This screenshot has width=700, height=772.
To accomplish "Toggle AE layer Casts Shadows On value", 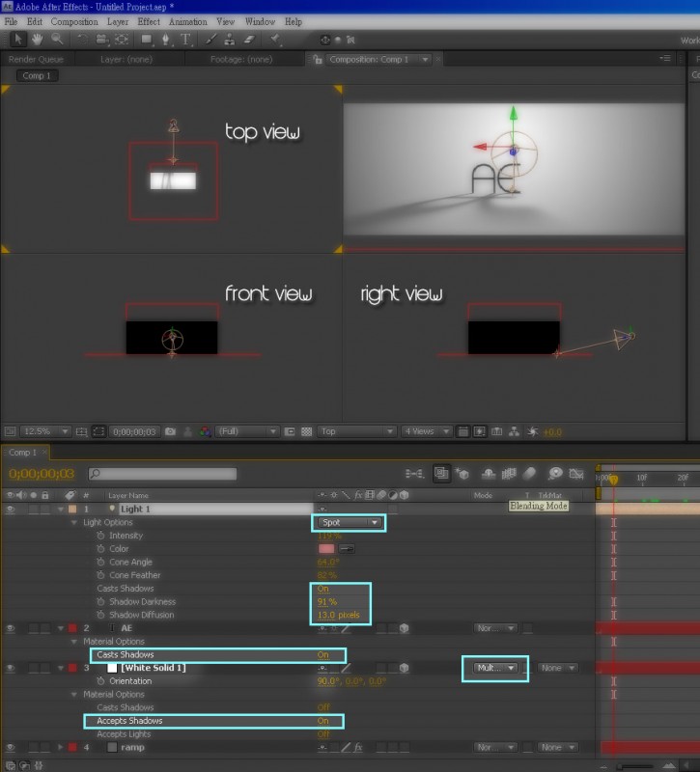I will 322,655.
